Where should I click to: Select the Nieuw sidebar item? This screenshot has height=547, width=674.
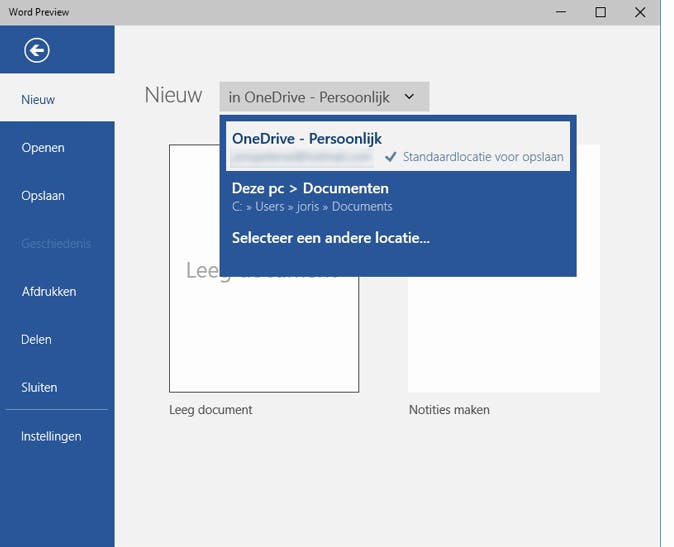point(57,99)
